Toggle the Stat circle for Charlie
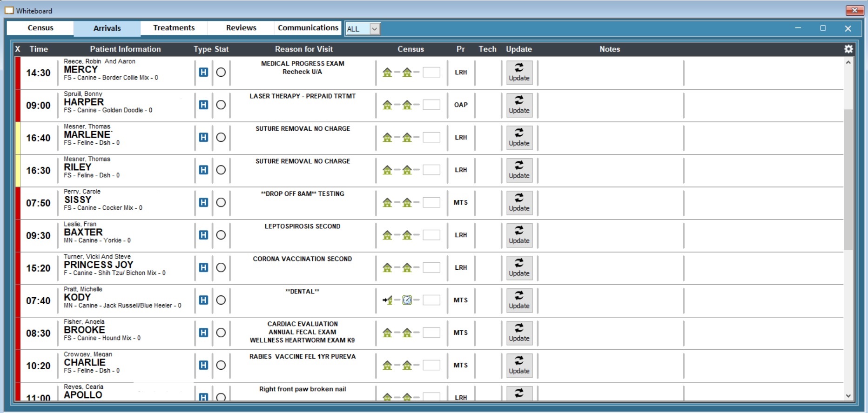Viewport: 868px width, 413px height. [221, 365]
